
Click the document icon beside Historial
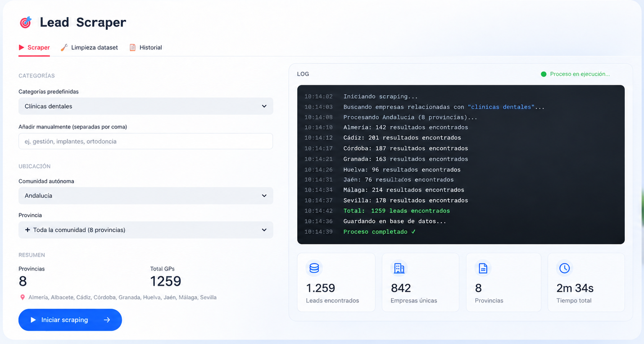pyautogui.click(x=132, y=47)
